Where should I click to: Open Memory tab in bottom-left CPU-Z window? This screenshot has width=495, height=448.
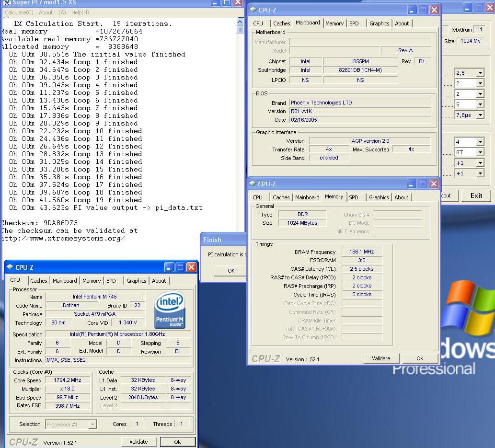92,281
